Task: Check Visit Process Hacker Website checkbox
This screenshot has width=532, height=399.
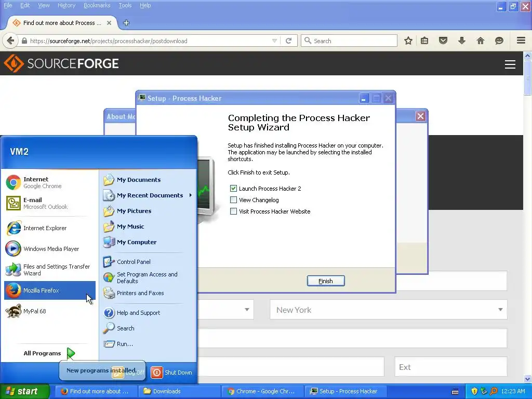Action: 233,211
